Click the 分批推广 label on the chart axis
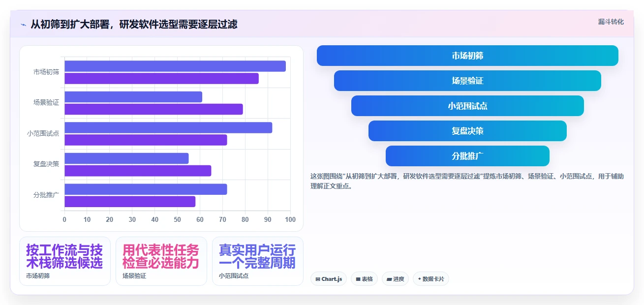This screenshot has height=305, width=644. point(46,195)
